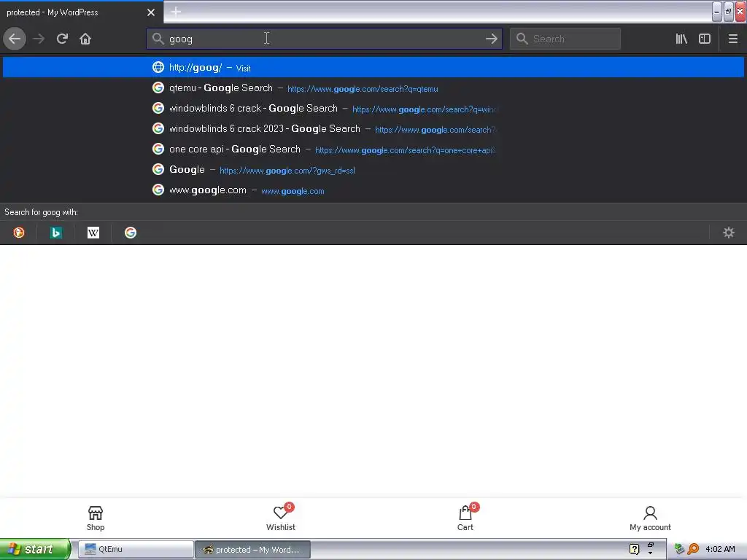Image resolution: width=747 pixels, height=560 pixels.
Task: Click the search magnifier icon in address bar
Action: pyautogui.click(x=158, y=39)
